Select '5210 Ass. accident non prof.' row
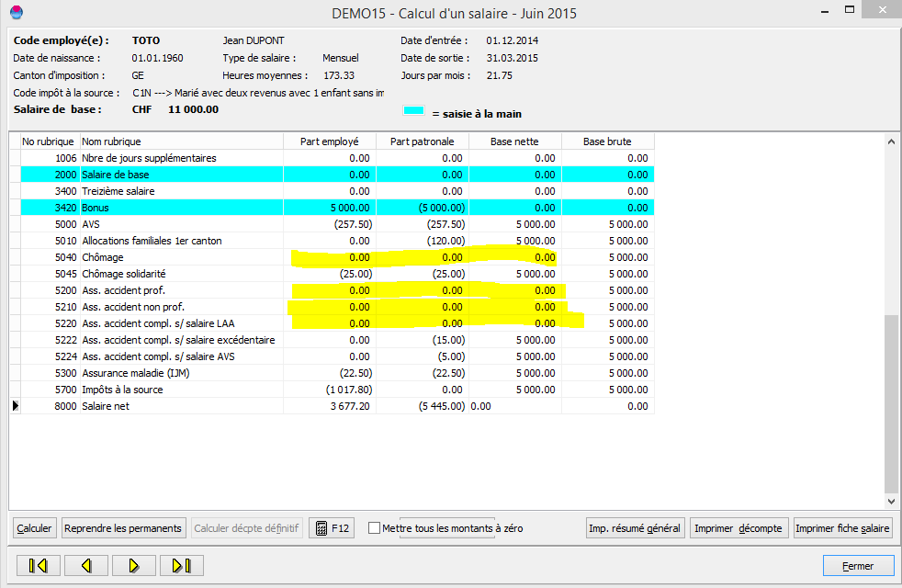 pyautogui.click(x=337, y=307)
